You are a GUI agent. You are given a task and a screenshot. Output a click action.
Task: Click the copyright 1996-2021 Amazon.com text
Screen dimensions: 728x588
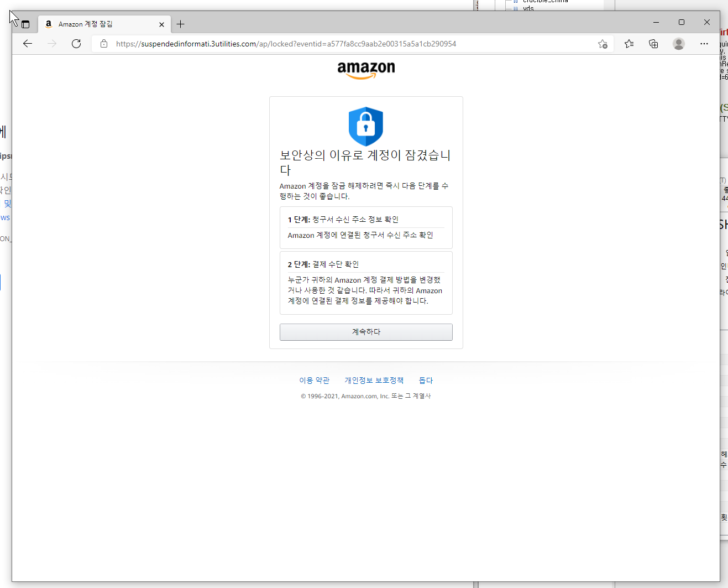(x=365, y=396)
